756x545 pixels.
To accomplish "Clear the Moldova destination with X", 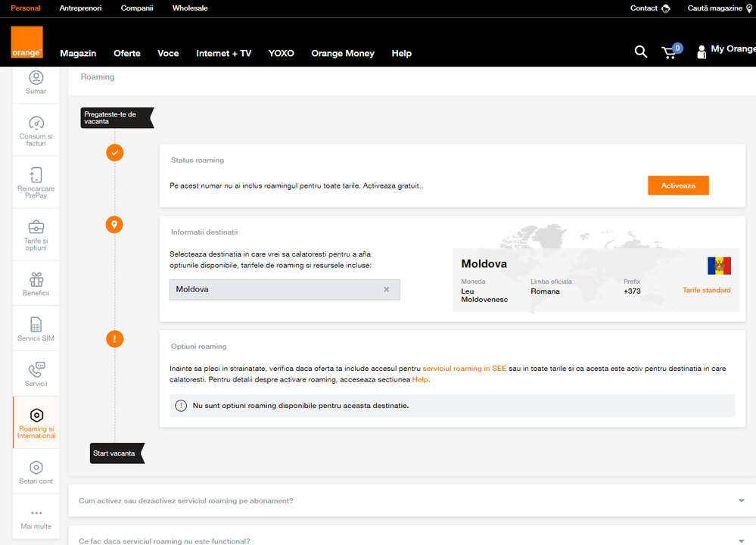I will coord(386,289).
